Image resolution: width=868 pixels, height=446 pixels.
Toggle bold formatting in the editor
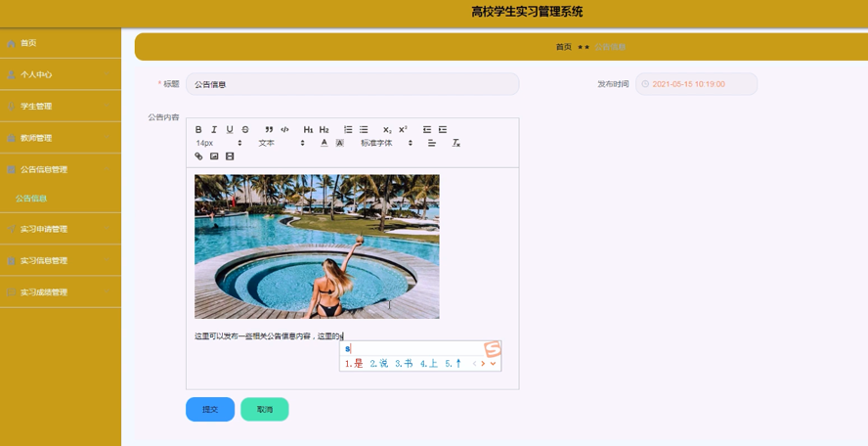pyautogui.click(x=198, y=130)
